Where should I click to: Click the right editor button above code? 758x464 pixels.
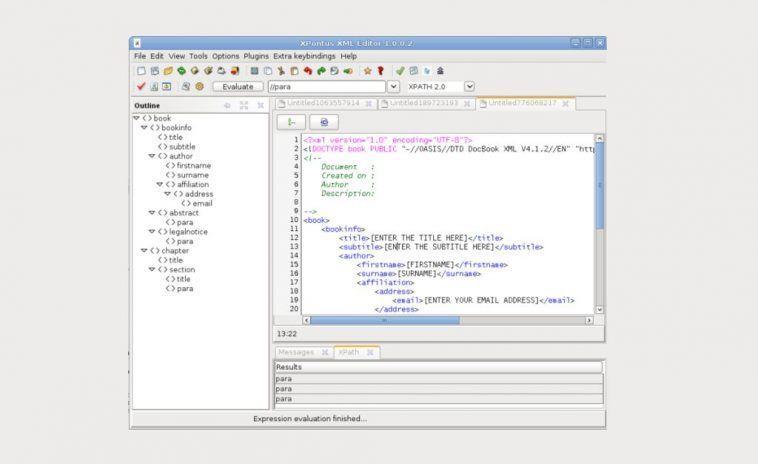(324, 122)
